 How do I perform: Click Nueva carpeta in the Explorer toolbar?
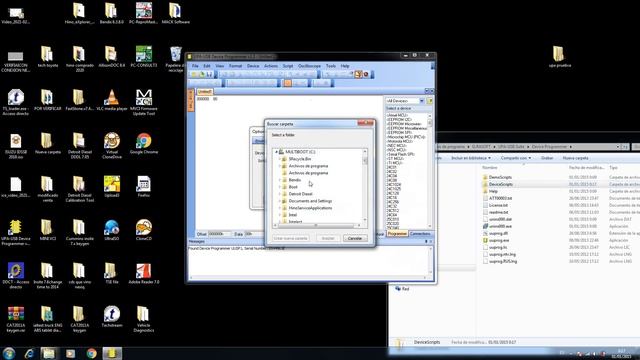(576, 158)
